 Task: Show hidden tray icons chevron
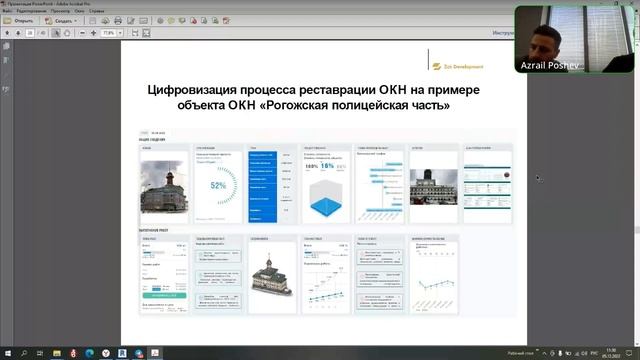click(x=544, y=353)
